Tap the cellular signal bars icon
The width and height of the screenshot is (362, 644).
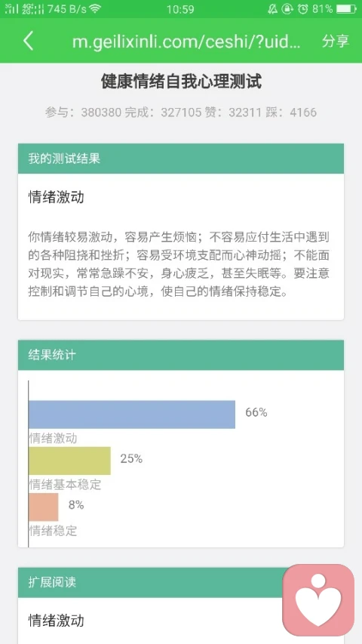(x=24, y=8)
